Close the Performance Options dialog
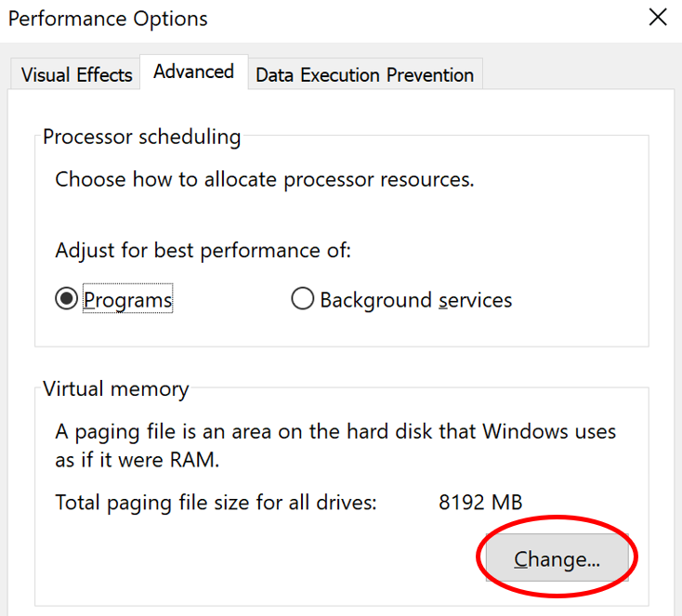 658,18
